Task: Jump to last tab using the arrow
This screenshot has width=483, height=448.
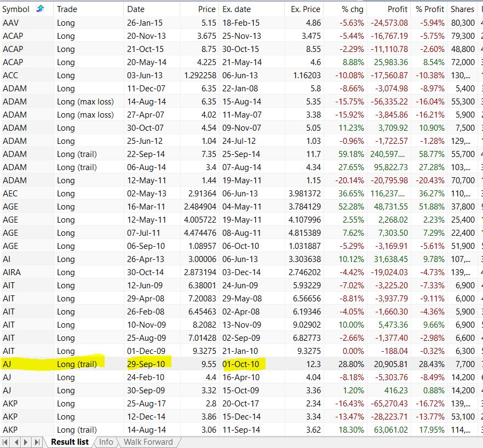Action: tap(37, 441)
